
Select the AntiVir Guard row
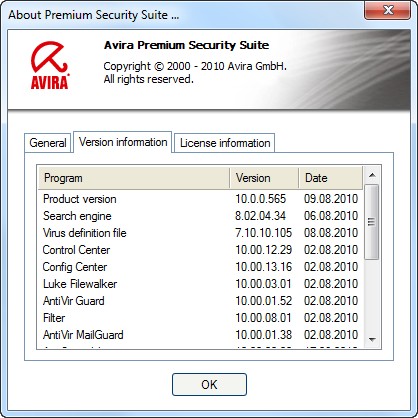(201, 301)
